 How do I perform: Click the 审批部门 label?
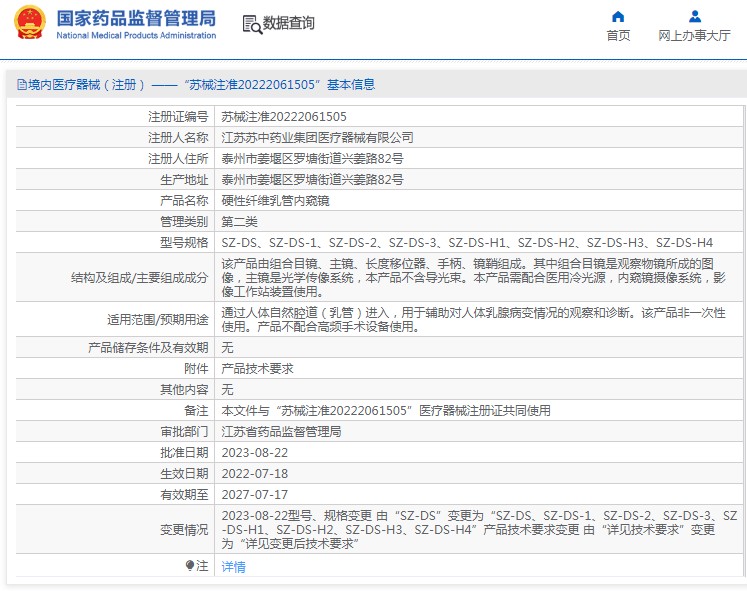coord(184,431)
